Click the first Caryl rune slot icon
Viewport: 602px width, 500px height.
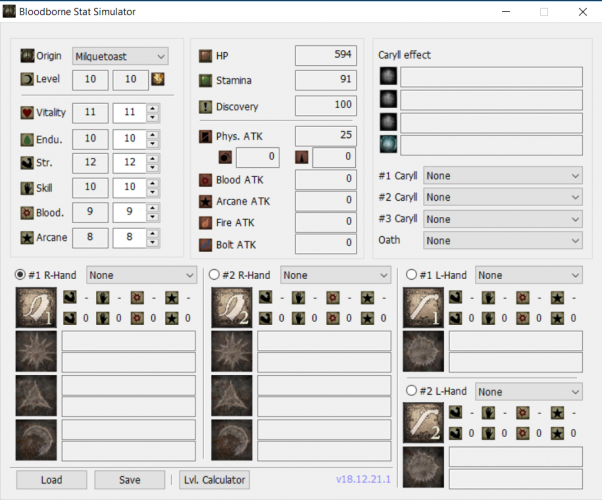(x=388, y=76)
